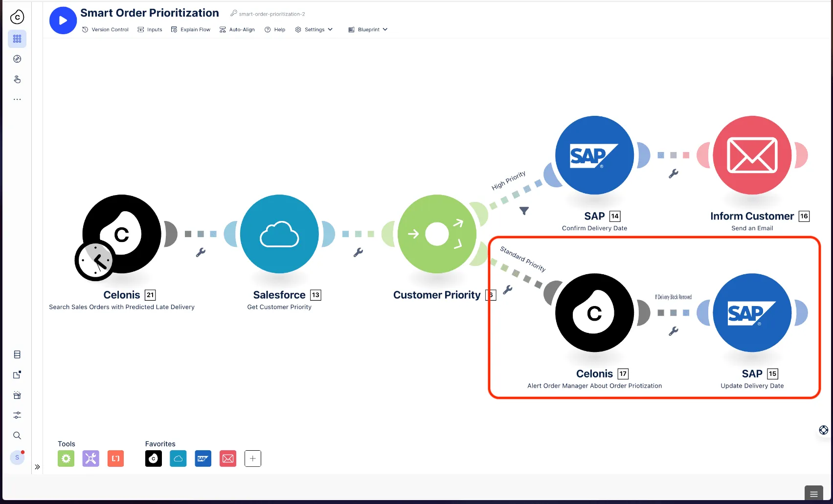Expand the Settings dropdown

314,30
